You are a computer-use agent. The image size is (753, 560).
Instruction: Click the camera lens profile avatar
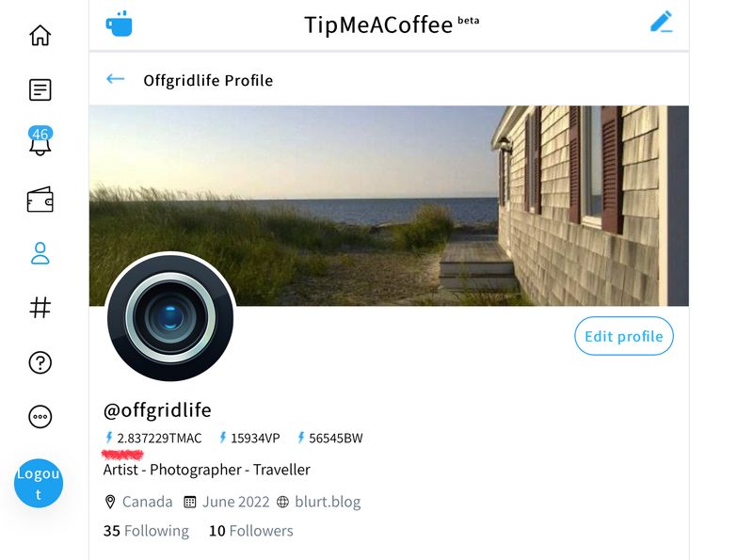170,317
